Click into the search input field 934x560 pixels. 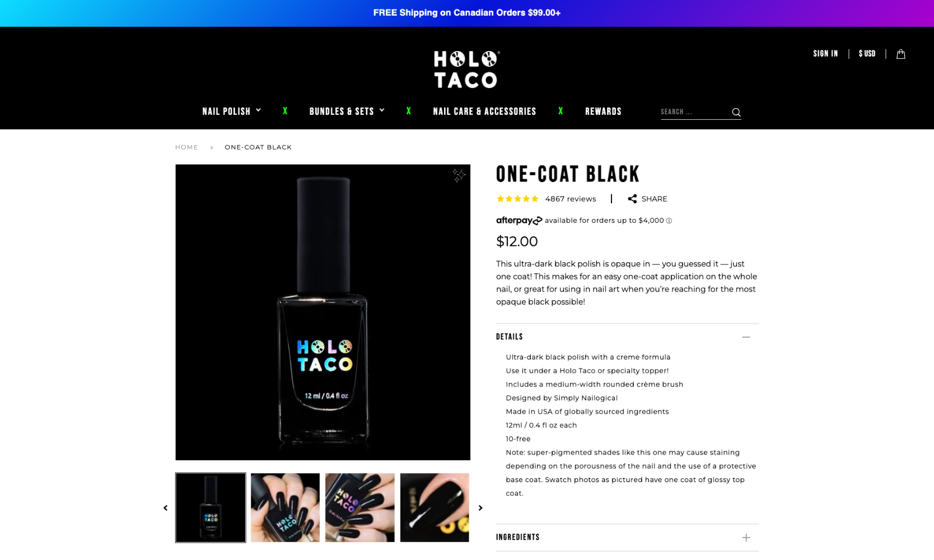[x=694, y=112]
